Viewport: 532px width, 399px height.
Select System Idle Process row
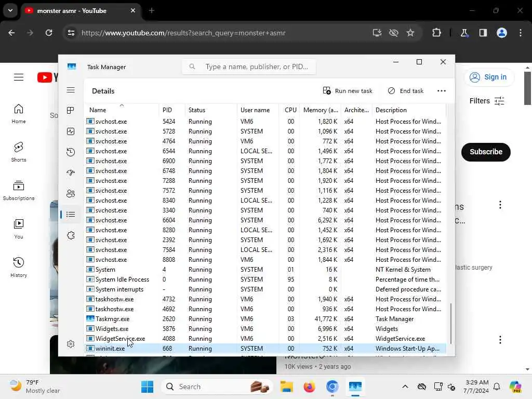coord(265,279)
